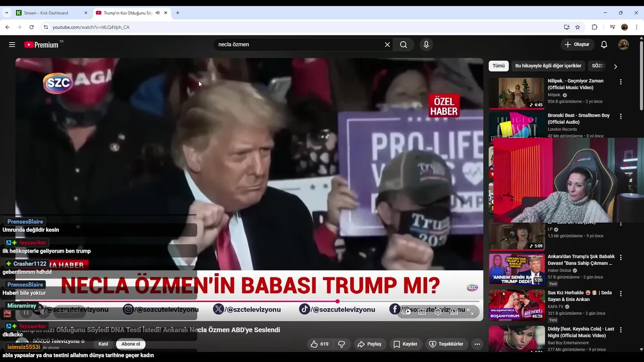Image resolution: width=644 pixels, height=362 pixels.
Task: Switch to miniplayer view in player
Action: click(x=454, y=312)
